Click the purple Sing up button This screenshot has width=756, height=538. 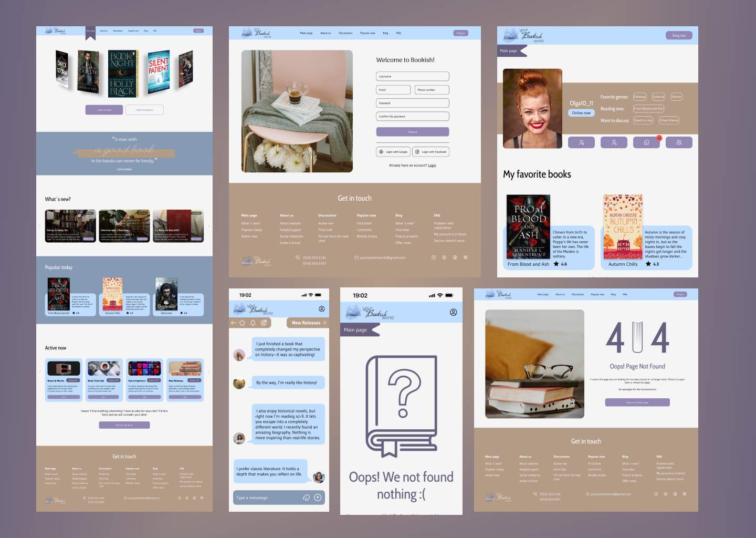[x=413, y=132]
